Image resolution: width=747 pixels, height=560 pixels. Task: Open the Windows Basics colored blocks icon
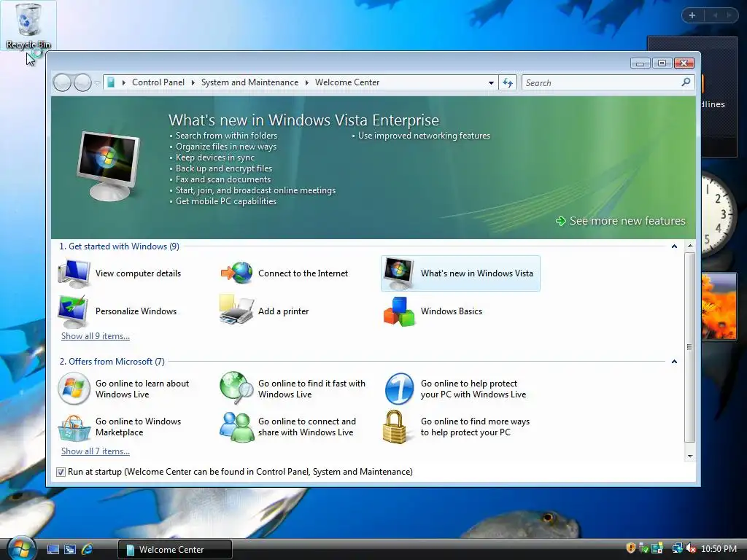coord(399,311)
